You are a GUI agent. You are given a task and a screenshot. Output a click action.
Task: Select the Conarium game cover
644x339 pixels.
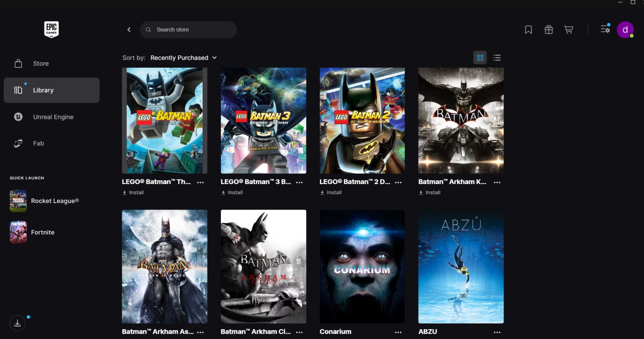(x=362, y=267)
